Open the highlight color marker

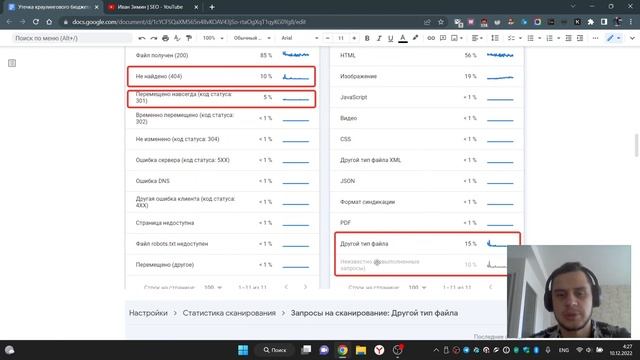(x=415, y=38)
